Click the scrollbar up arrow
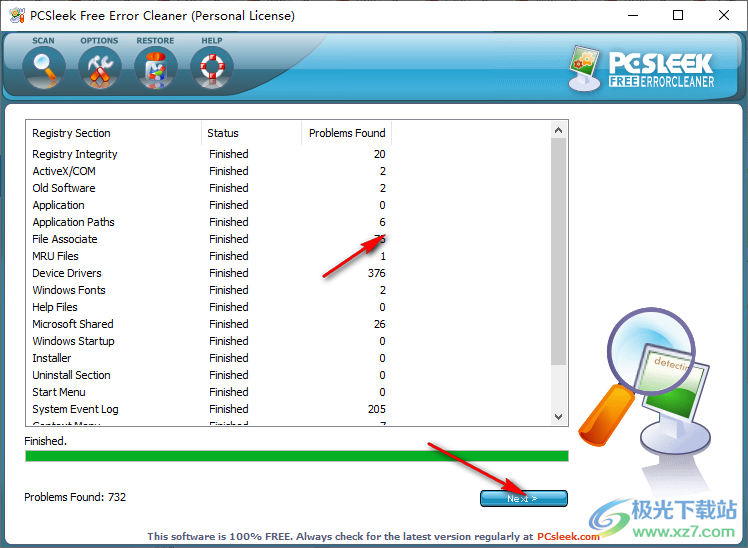This screenshot has height=548, width=748. (558, 130)
